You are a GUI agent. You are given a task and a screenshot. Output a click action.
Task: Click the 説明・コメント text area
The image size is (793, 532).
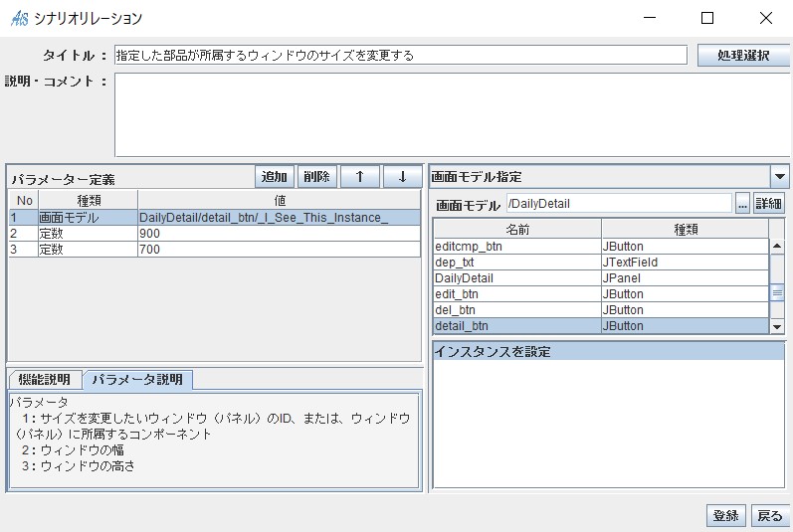point(452,114)
